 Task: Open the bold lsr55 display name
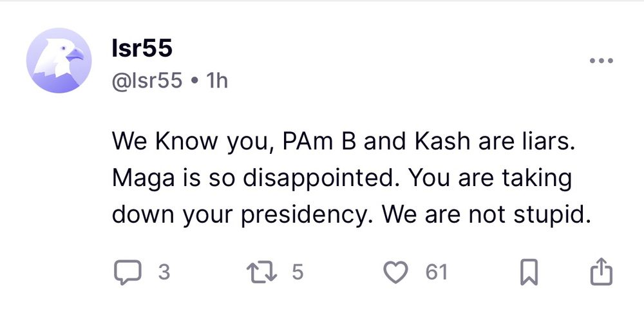click(142, 48)
